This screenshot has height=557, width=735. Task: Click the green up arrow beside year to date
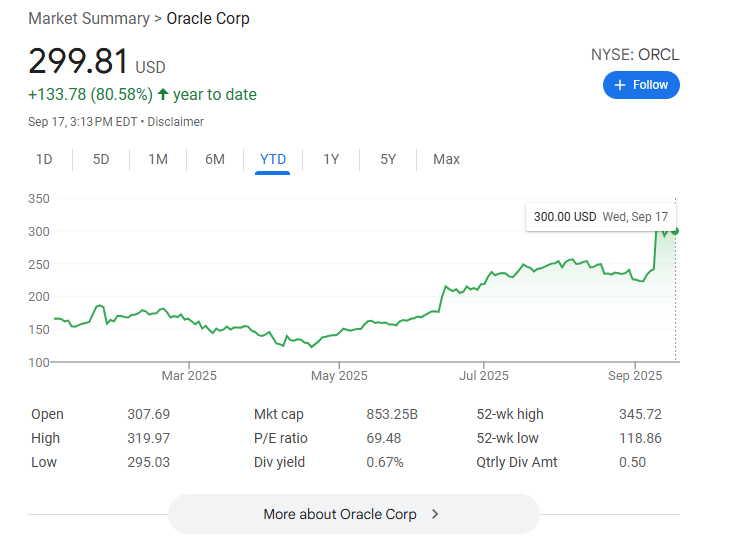tap(163, 94)
